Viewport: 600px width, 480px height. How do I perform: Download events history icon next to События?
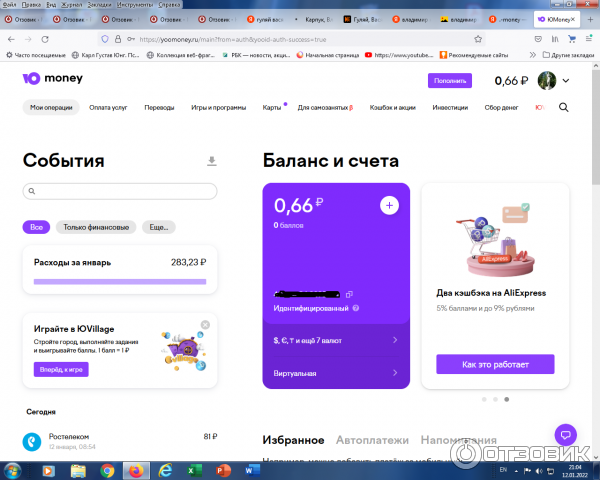click(x=212, y=161)
